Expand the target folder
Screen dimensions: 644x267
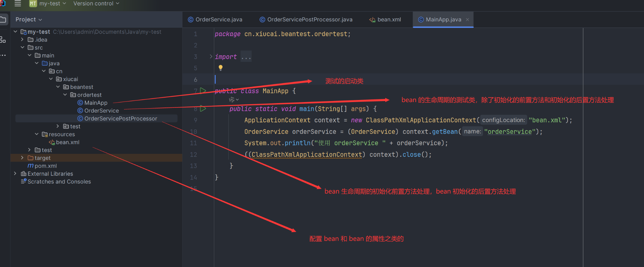pyautogui.click(x=22, y=158)
